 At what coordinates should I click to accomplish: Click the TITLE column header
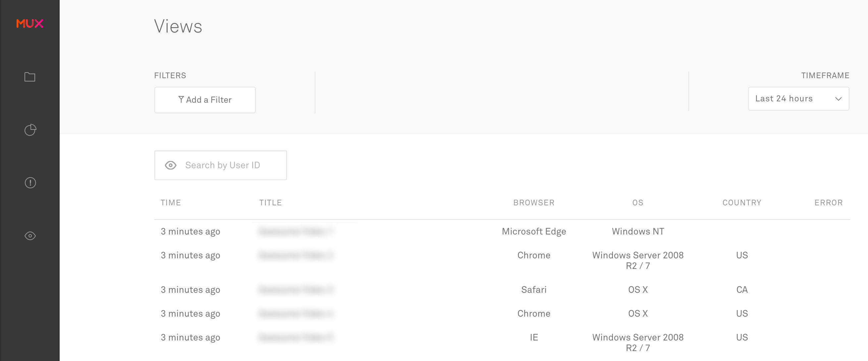point(270,203)
